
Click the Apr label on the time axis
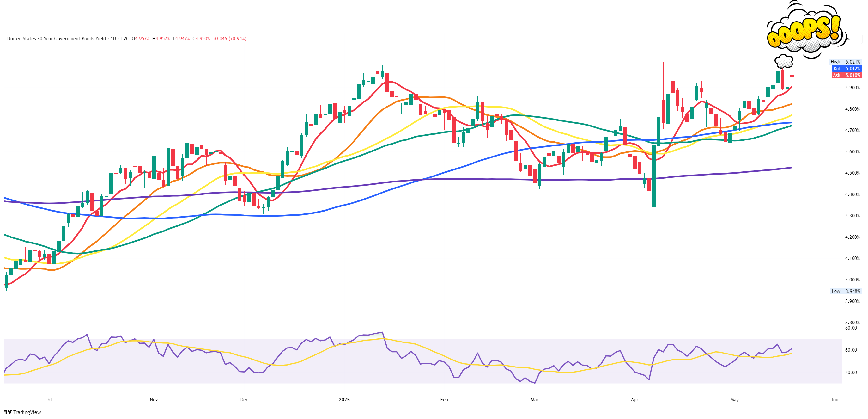tap(634, 399)
